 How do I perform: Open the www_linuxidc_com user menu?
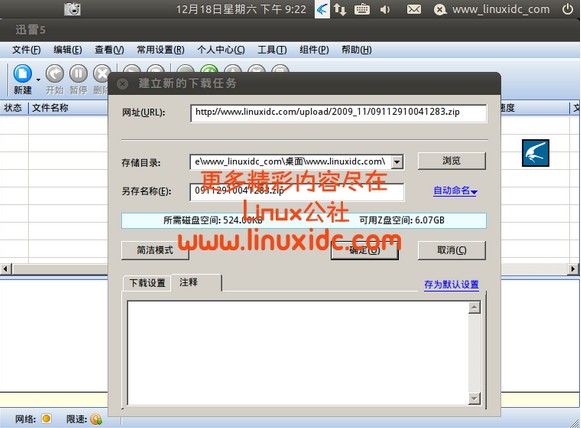tap(492, 9)
